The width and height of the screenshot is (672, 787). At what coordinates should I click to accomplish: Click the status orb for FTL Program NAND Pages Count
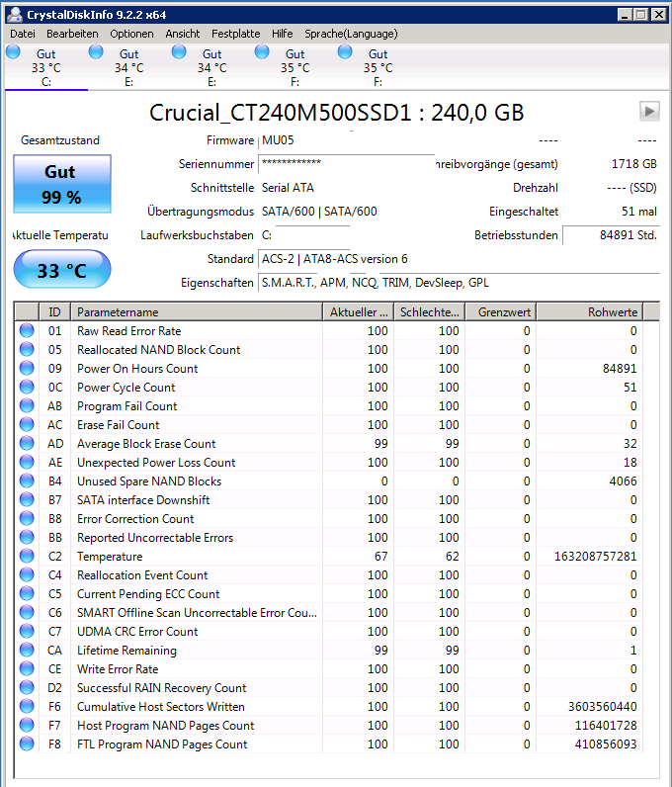pos(27,743)
